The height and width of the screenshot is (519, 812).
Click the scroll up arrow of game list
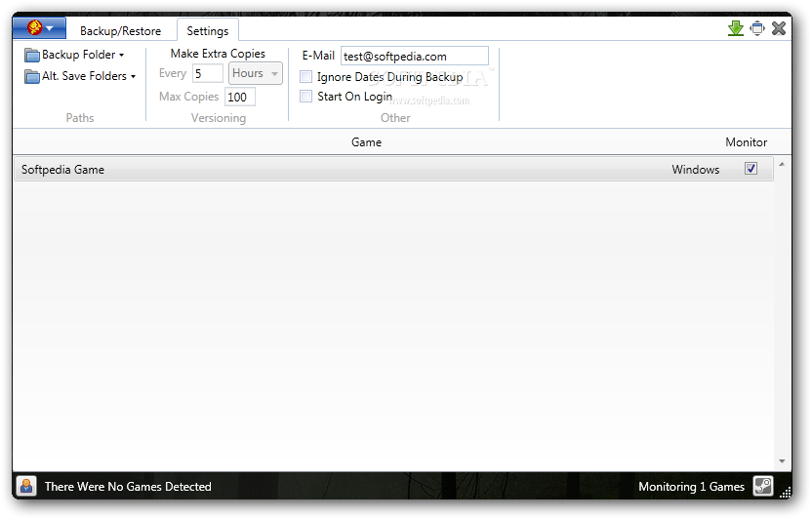[782, 164]
